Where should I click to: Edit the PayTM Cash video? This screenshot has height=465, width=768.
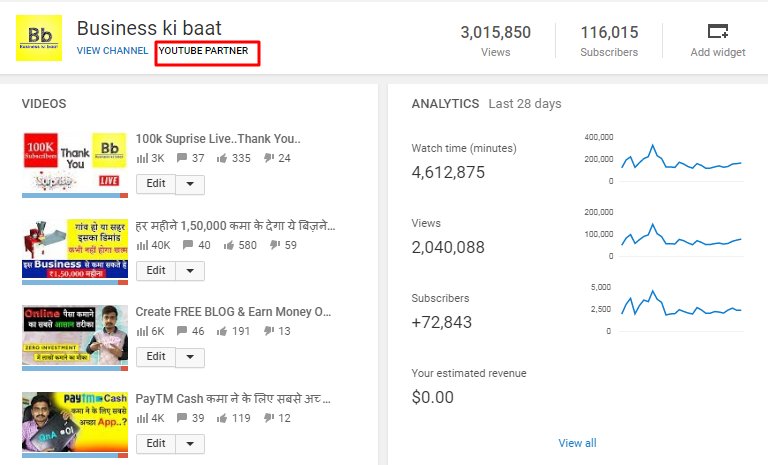pyautogui.click(x=156, y=443)
